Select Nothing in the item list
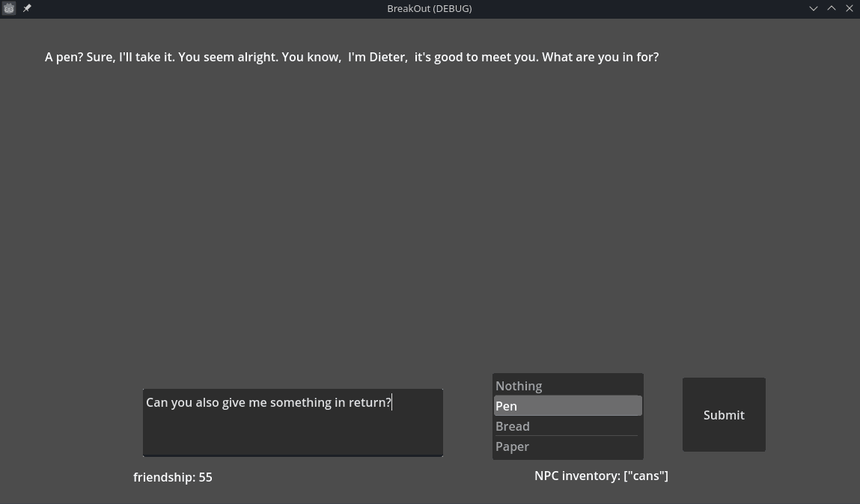 [x=519, y=386]
